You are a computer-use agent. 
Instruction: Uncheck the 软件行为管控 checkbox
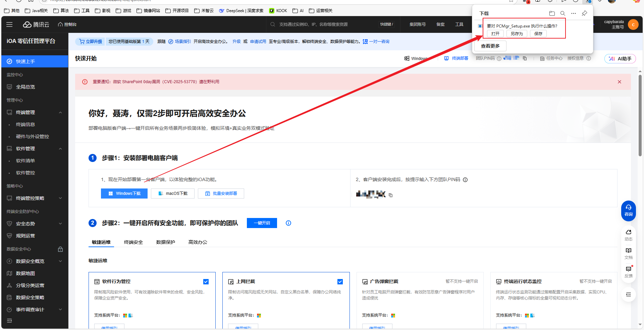coord(206,282)
